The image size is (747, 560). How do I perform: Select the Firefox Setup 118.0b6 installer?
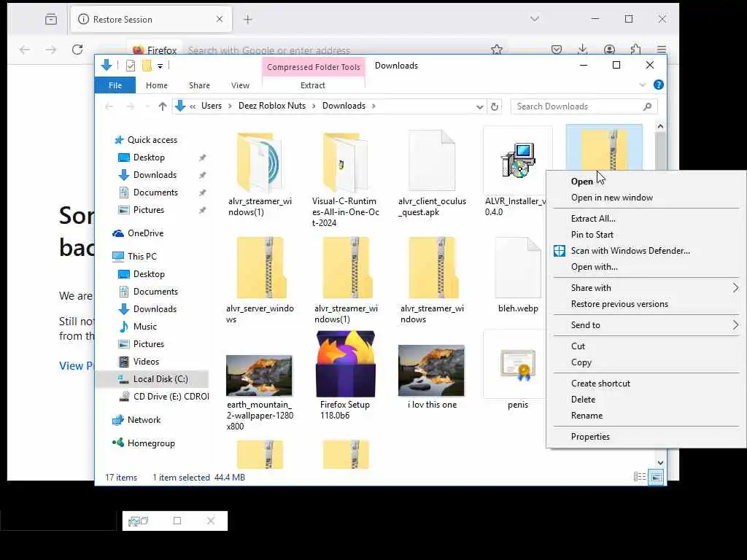click(x=346, y=364)
